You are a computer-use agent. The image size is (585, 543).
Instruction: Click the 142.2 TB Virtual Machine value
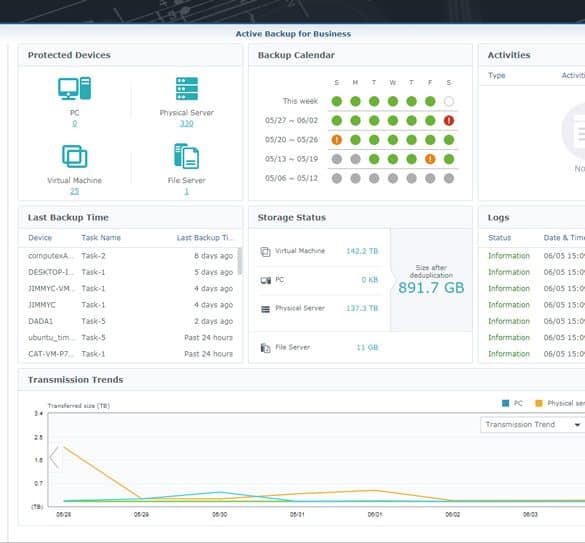click(x=362, y=251)
